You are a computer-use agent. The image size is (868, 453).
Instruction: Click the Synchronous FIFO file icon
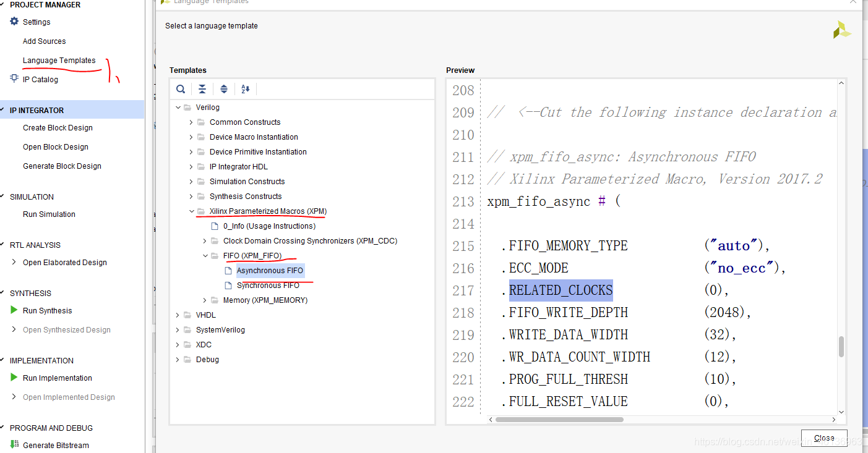[228, 286]
